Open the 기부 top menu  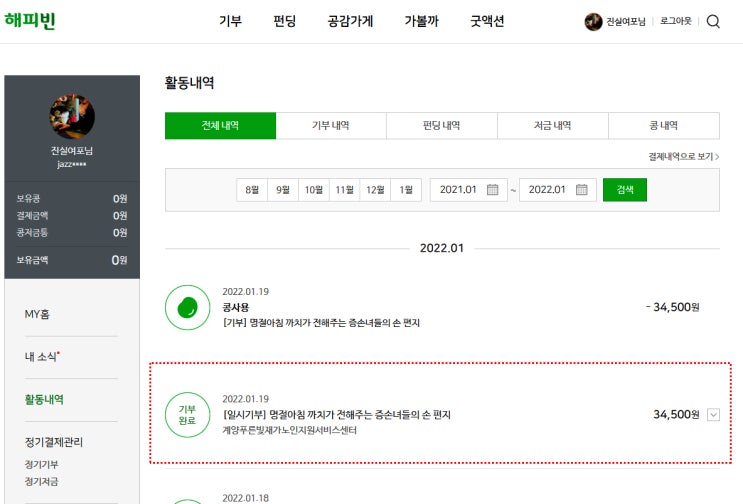pos(231,21)
